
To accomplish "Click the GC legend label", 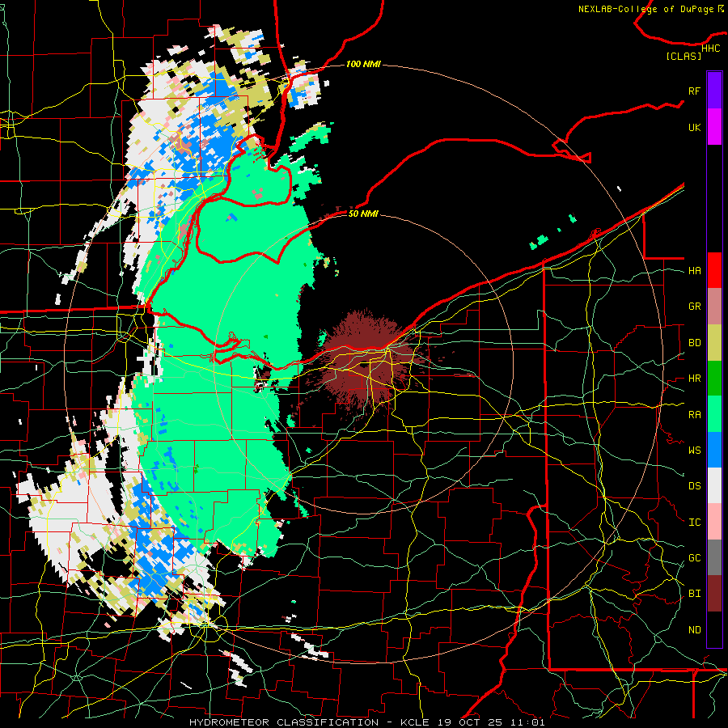I will (x=694, y=557).
